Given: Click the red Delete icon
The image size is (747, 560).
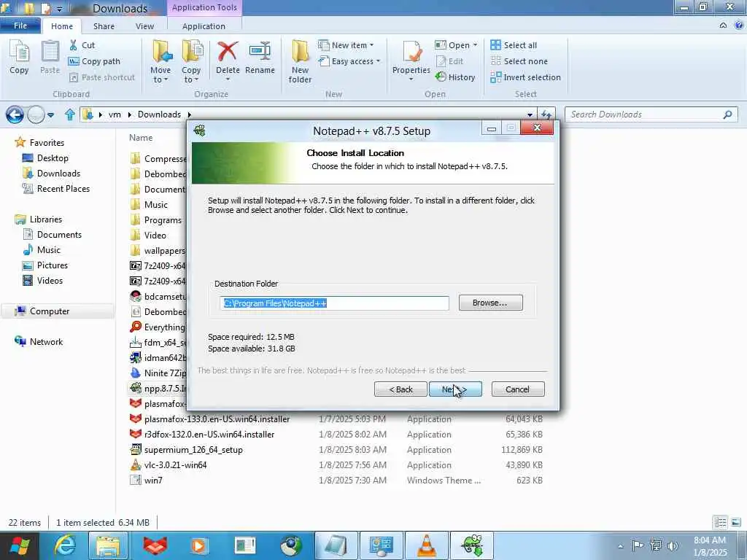Looking at the screenshot, I should [228, 52].
